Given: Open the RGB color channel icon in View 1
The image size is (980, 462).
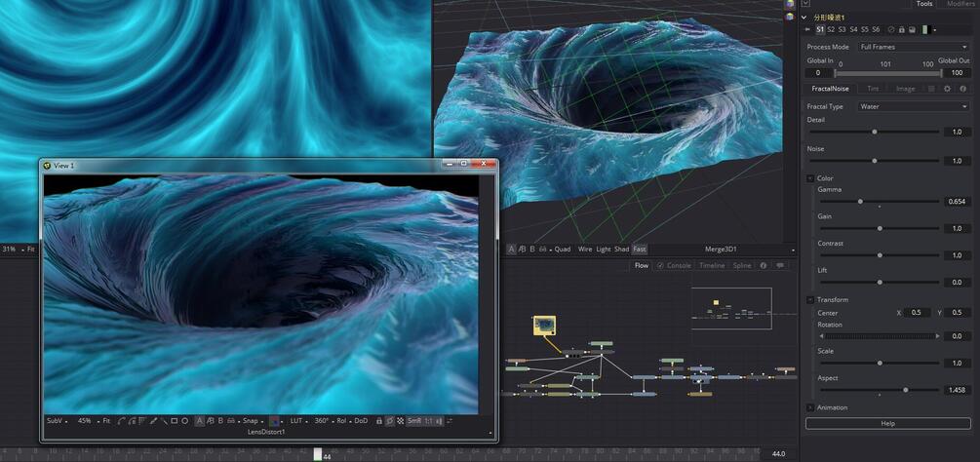Looking at the screenshot, I should pos(274,421).
